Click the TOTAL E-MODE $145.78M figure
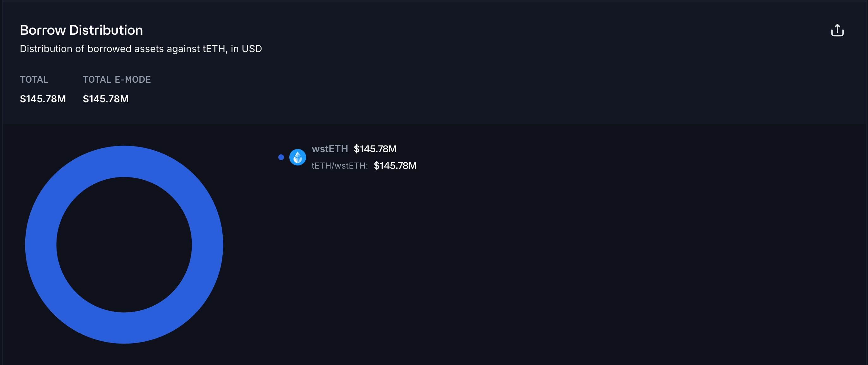 tap(105, 99)
